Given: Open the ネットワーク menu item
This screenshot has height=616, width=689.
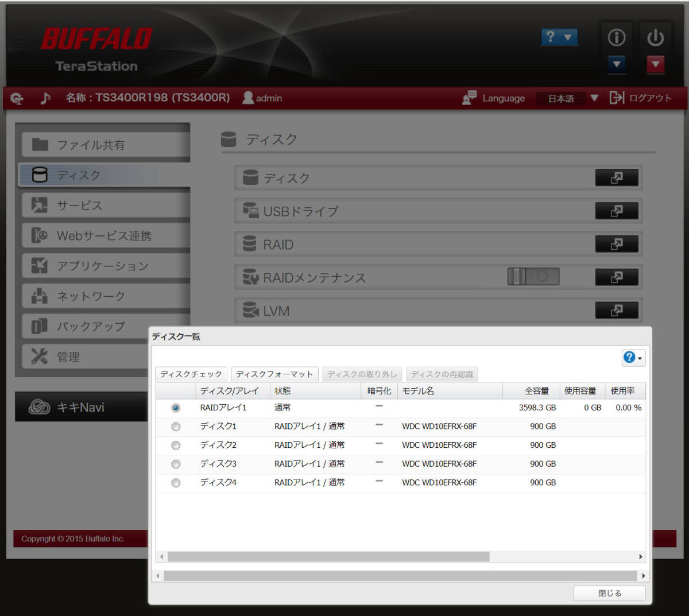Looking at the screenshot, I should pyautogui.click(x=105, y=296).
